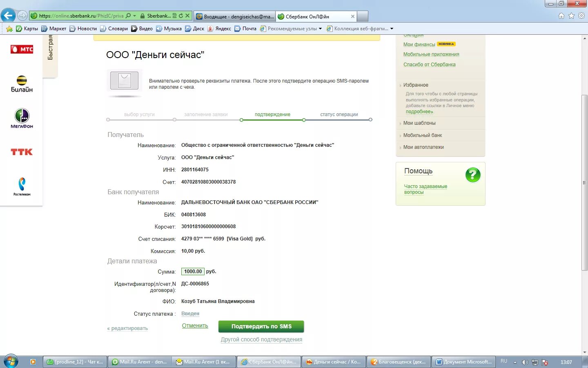The width and height of the screenshot is (588, 368).
Task: Click the Введен payment status link
Action: coord(190,314)
